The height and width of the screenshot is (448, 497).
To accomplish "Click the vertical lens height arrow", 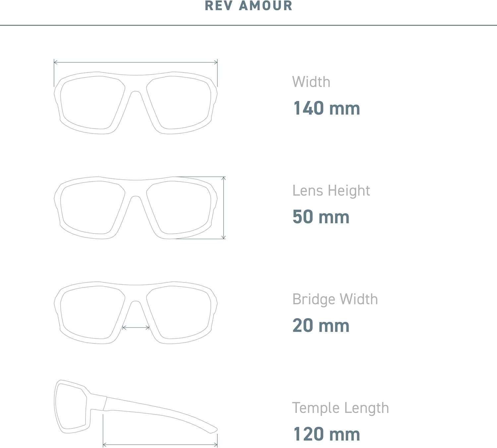I will (x=224, y=208).
